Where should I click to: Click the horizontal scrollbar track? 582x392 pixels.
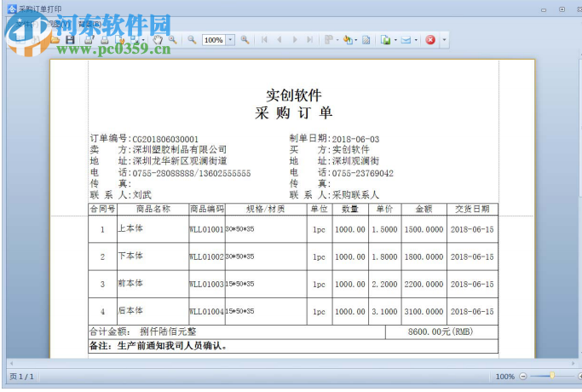pos(292,363)
